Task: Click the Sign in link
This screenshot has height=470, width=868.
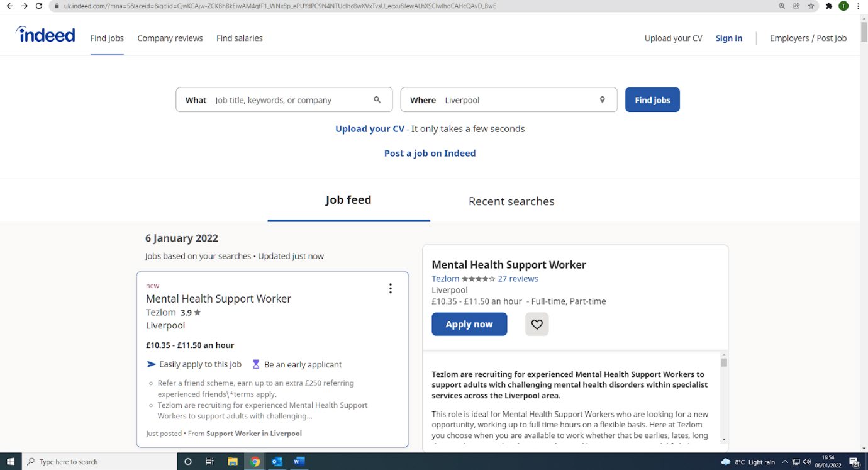Action: [728, 38]
